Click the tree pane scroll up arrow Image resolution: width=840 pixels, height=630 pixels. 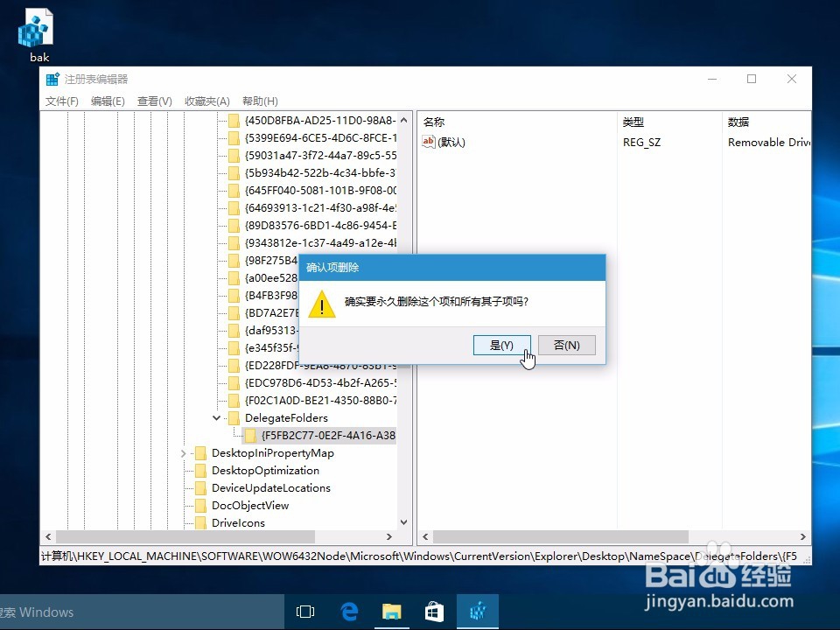tap(404, 120)
